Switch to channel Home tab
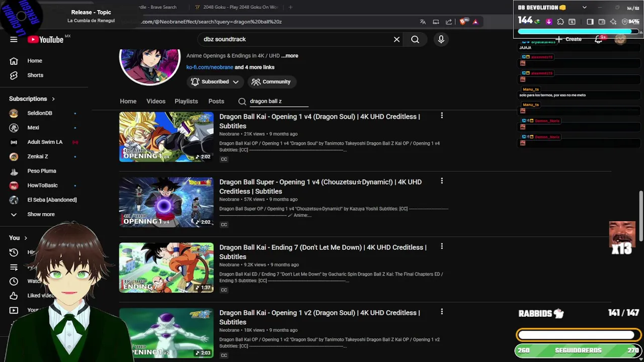The width and height of the screenshot is (644, 362). click(x=128, y=101)
